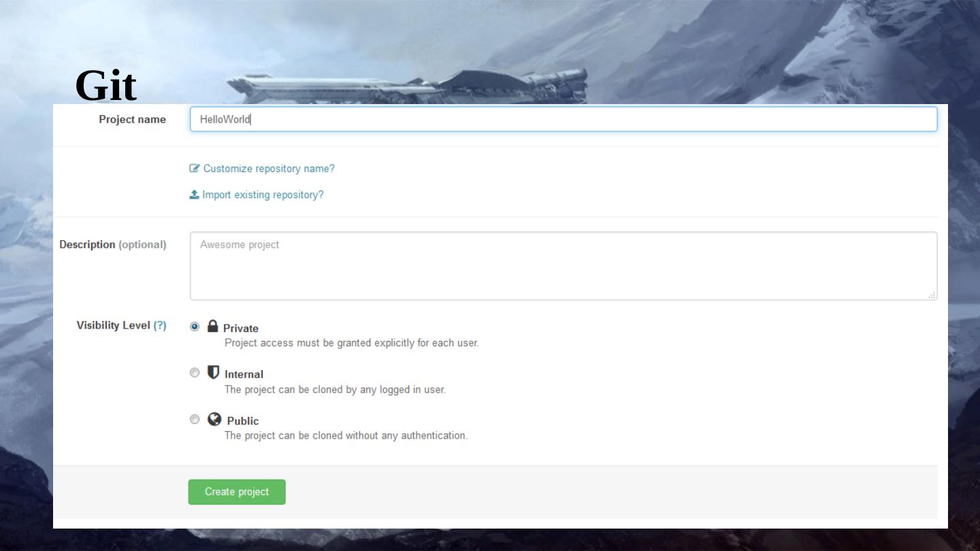Click the Git slide title
Viewport: 980px width, 551px height.
[106, 86]
